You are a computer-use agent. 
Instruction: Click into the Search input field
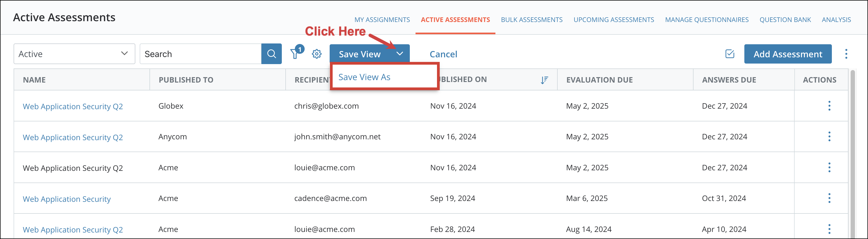[201, 54]
